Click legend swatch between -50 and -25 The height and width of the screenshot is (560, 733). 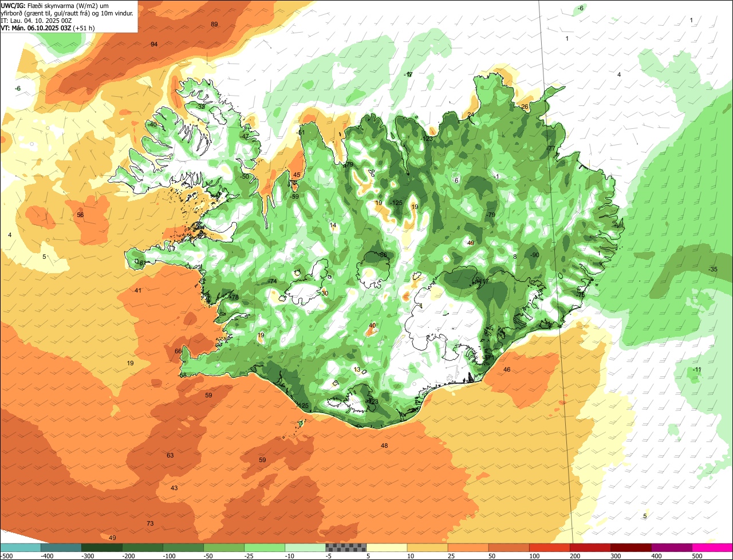pyautogui.click(x=223, y=547)
